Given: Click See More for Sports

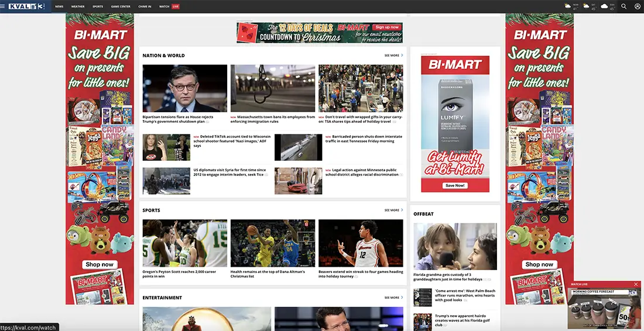Looking at the screenshot, I should [393, 210].
